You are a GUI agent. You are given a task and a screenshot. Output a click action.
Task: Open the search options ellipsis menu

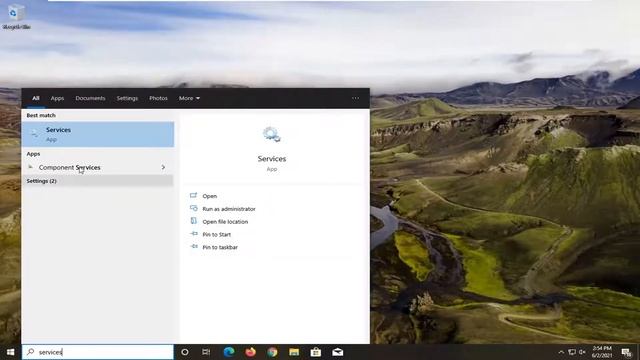(356, 98)
